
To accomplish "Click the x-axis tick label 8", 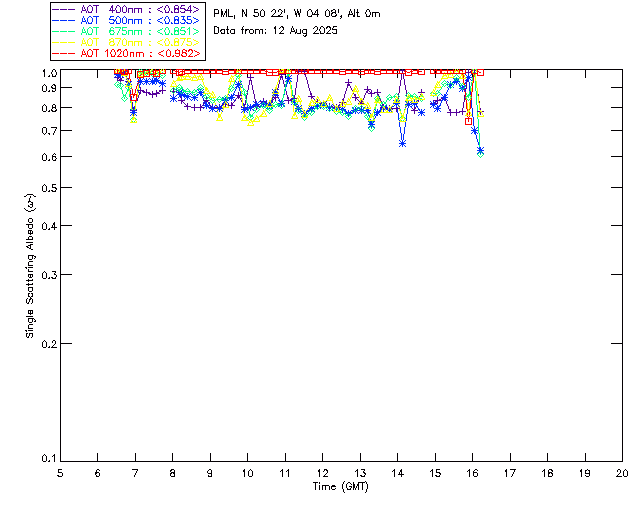I will pos(173,473).
